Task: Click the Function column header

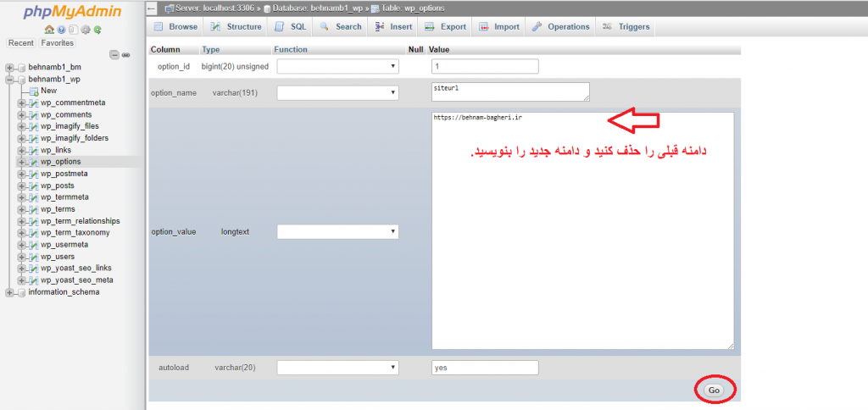Action: [x=290, y=49]
